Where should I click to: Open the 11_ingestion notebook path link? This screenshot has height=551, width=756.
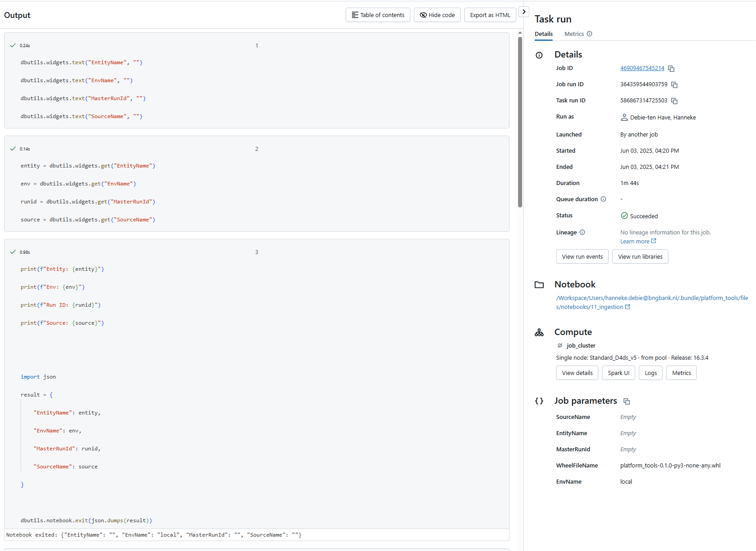click(x=652, y=302)
